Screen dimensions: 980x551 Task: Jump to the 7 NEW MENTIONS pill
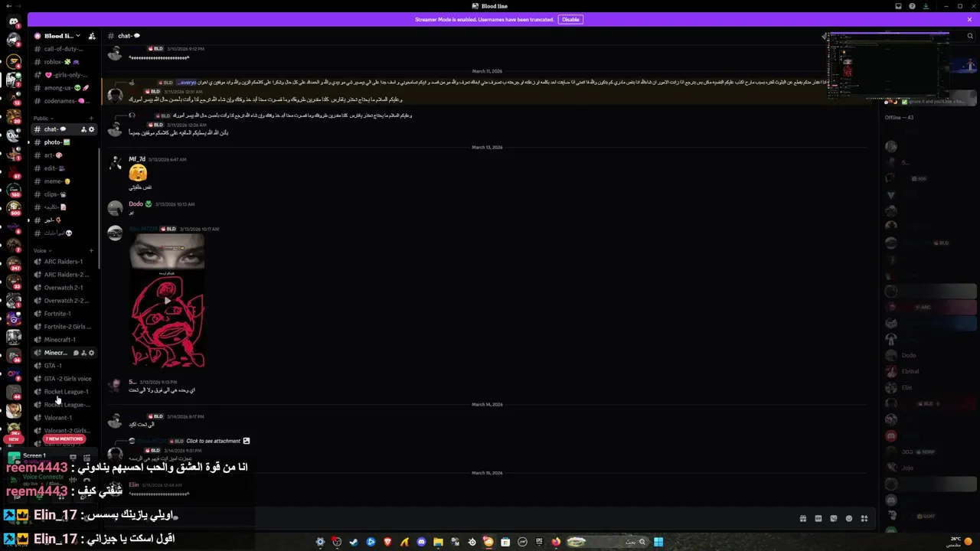point(64,439)
